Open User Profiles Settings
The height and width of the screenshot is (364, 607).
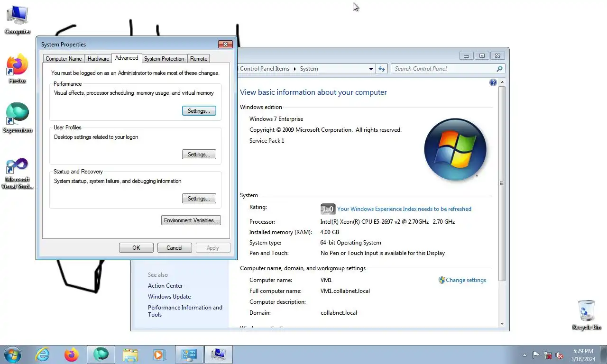199,155
